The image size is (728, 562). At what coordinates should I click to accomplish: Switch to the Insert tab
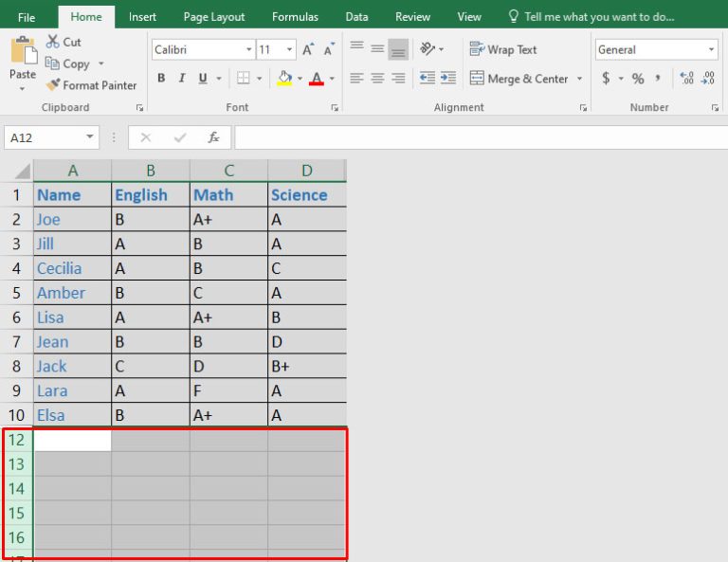pos(142,17)
